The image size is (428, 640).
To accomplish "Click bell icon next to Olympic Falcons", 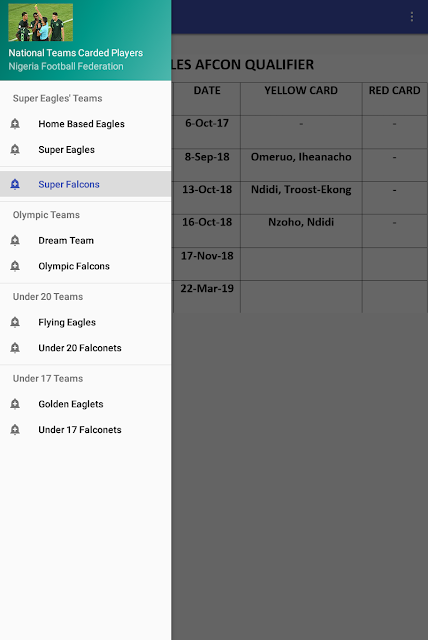I will 15,266.
